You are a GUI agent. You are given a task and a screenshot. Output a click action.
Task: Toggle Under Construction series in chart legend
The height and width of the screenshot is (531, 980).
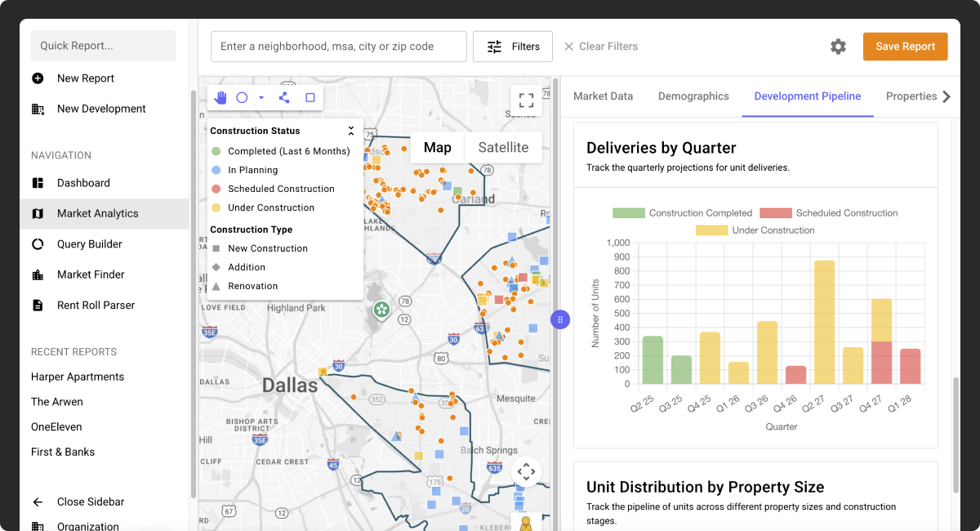point(755,230)
